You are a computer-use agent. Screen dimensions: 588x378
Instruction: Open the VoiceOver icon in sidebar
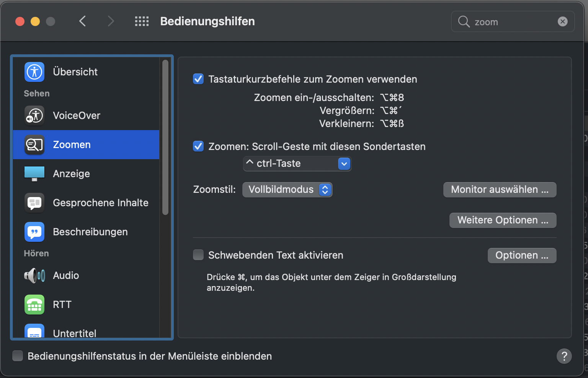[34, 116]
